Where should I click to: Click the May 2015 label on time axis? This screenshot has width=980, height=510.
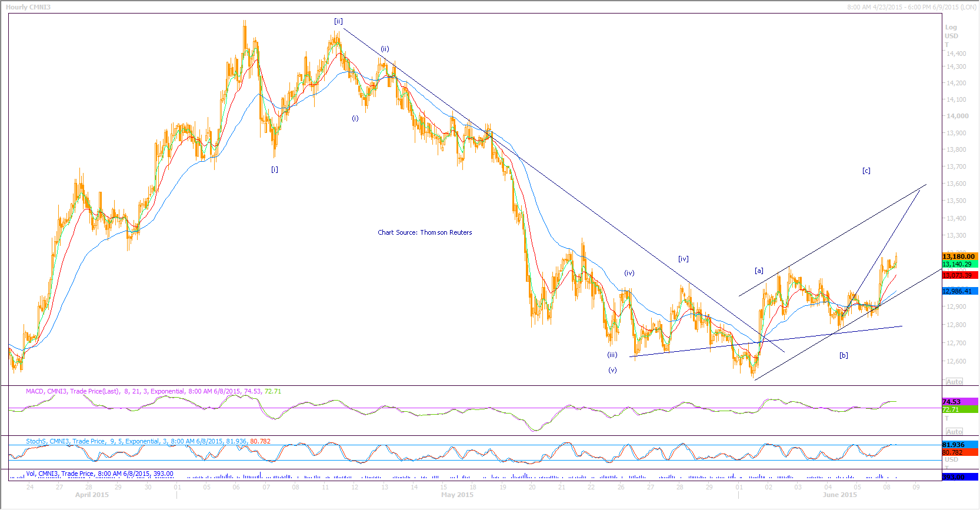(x=457, y=495)
